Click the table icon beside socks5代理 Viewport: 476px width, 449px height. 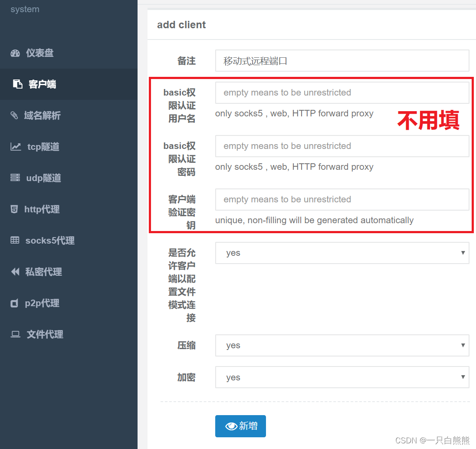[15, 240]
